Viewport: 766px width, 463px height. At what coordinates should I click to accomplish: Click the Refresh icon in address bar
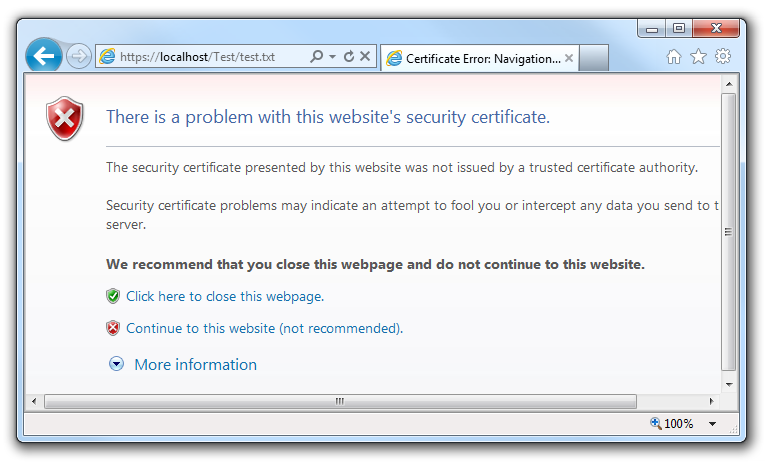click(x=349, y=57)
